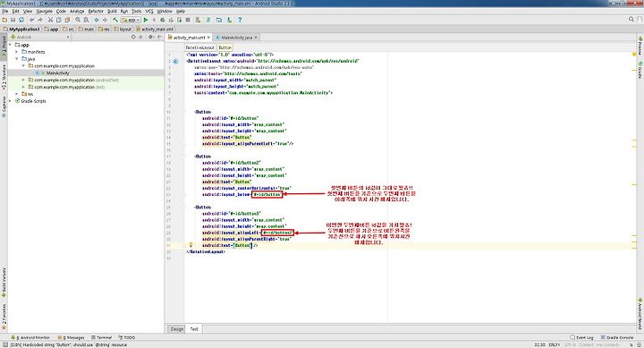Toggle Gradle side tool window
The height and width of the screenshot is (348, 644).
tap(640, 70)
